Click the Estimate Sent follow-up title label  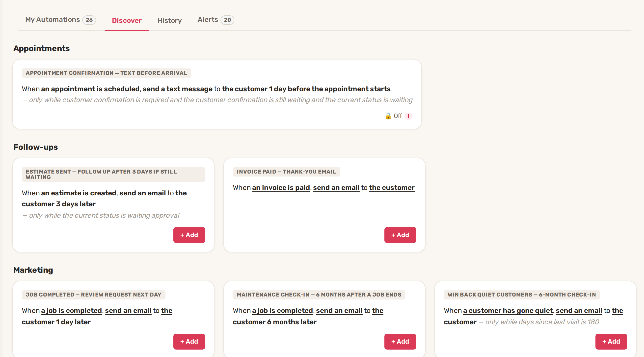pyautogui.click(x=113, y=175)
